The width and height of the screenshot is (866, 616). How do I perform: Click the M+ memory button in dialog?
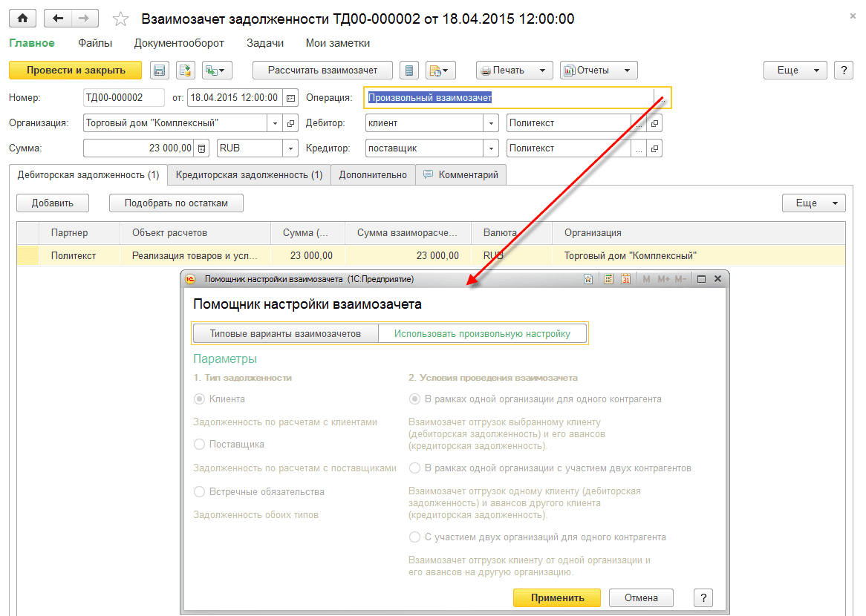coord(663,279)
